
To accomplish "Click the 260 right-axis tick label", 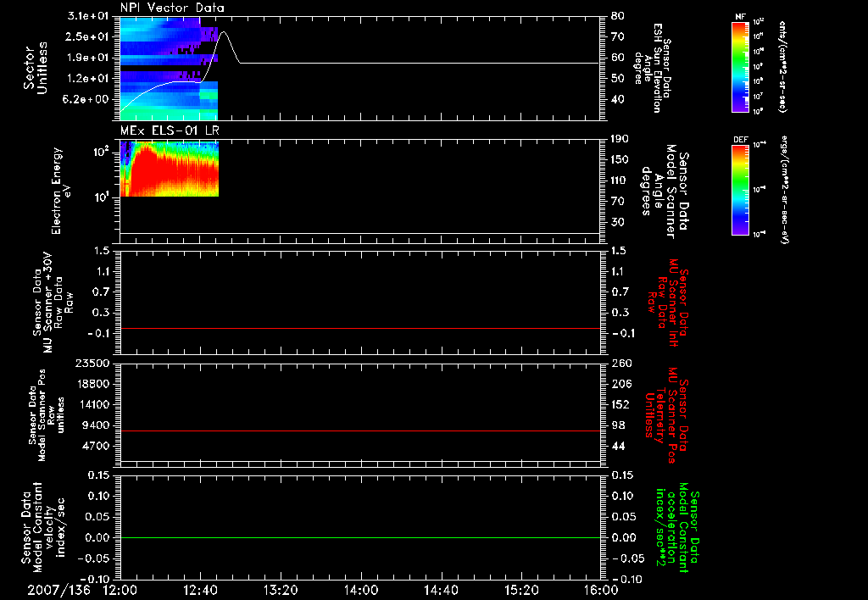I will 620,363.
